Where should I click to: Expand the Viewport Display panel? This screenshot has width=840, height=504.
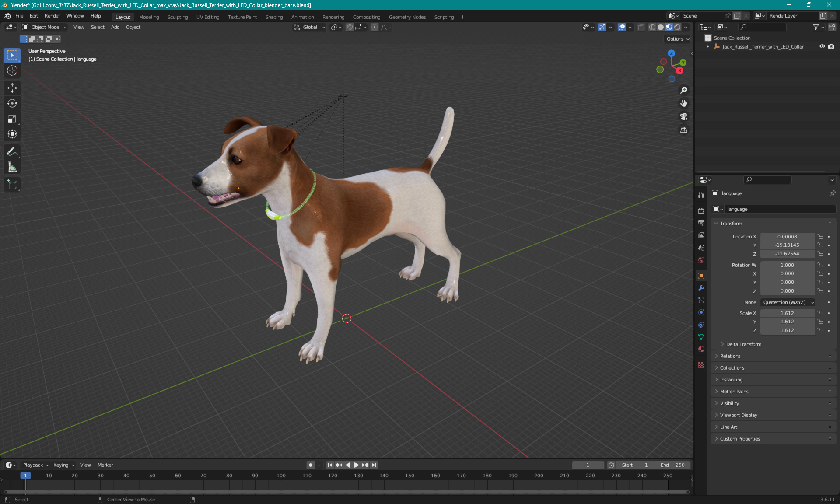pyautogui.click(x=738, y=415)
